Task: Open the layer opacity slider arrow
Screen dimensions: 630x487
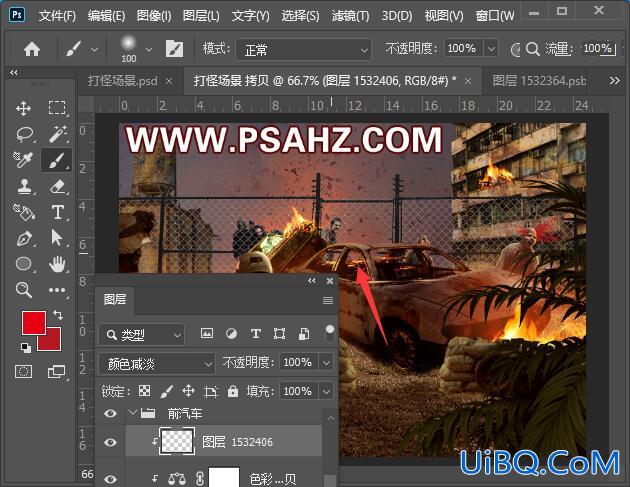Action: 326,363
